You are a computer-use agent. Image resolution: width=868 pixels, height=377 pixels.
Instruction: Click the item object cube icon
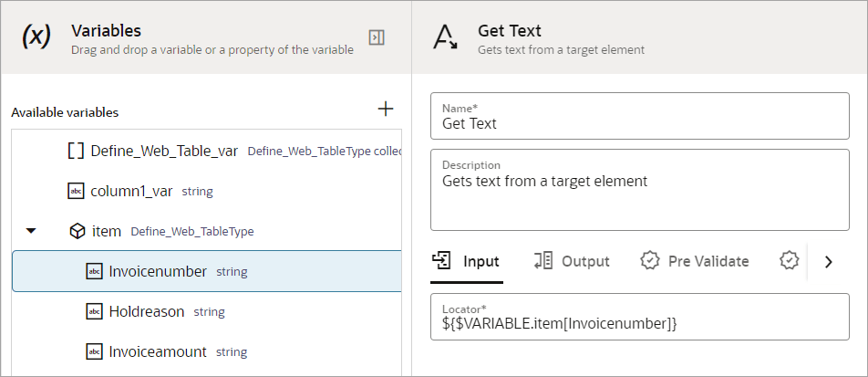coord(77,231)
